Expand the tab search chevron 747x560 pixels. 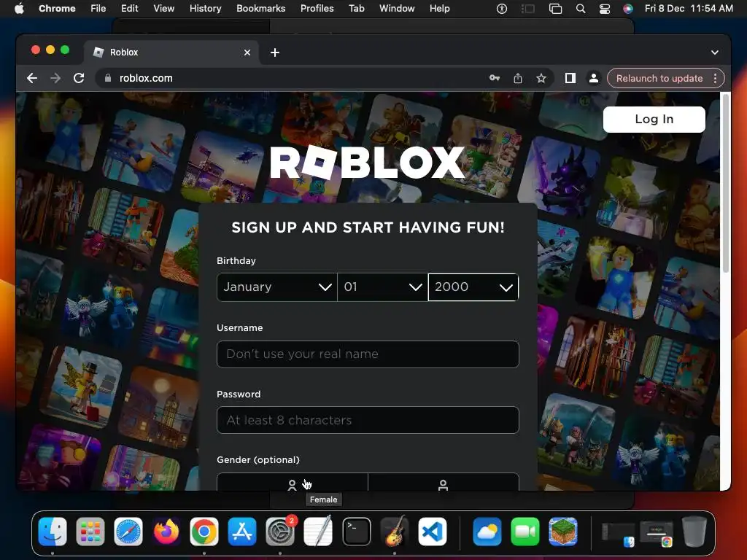pyautogui.click(x=715, y=52)
